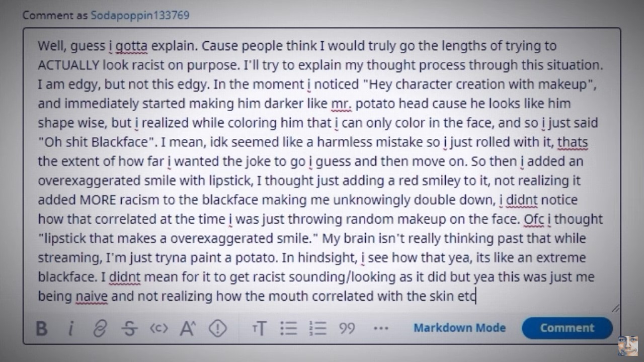Screen dimensions: 644x362
Task: Apply heading style with the tT icon
Action: pyautogui.click(x=259, y=329)
